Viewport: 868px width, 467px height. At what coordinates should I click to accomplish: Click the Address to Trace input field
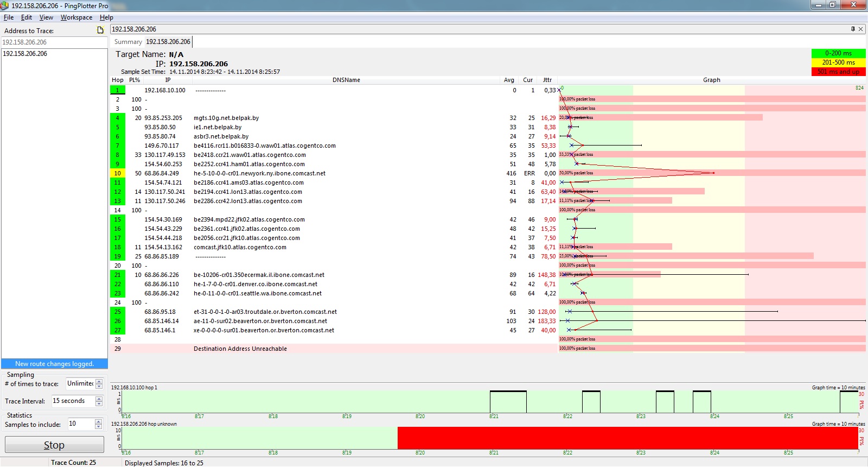click(54, 42)
